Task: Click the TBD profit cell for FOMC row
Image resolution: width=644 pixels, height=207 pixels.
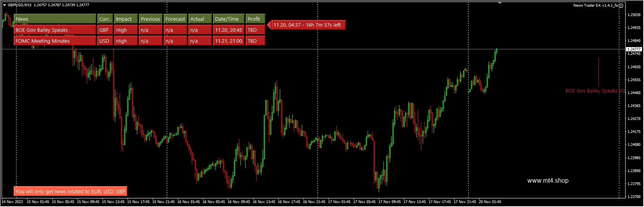Action: (255, 41)
